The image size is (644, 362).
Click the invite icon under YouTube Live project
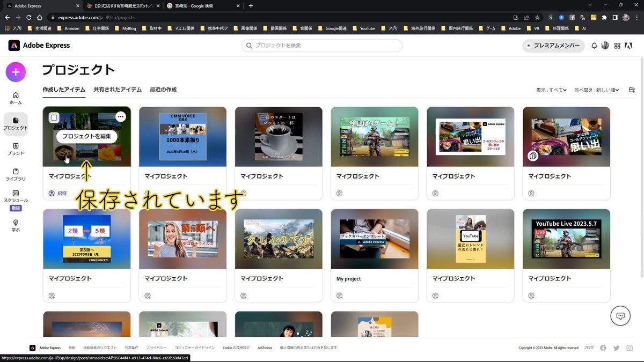[x=531, y=295]
